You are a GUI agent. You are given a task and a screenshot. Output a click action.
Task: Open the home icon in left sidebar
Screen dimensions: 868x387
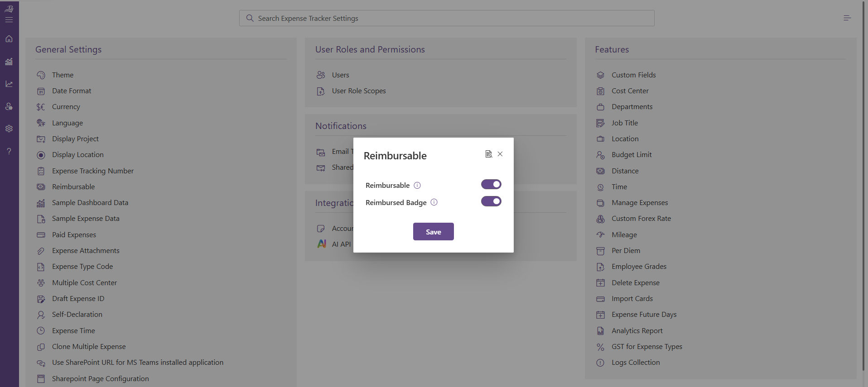point(9,39)
